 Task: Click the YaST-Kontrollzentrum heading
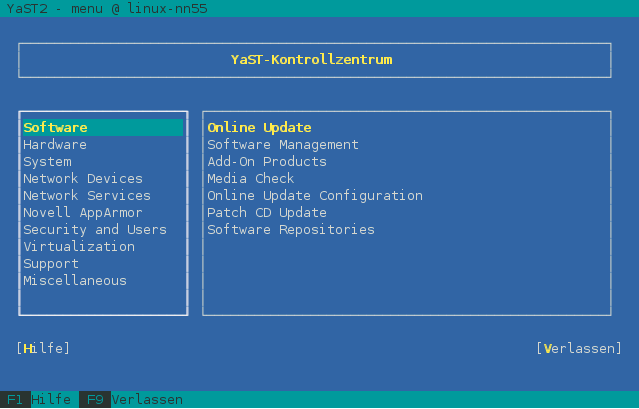pyautogui.click(x=312, y=60)
